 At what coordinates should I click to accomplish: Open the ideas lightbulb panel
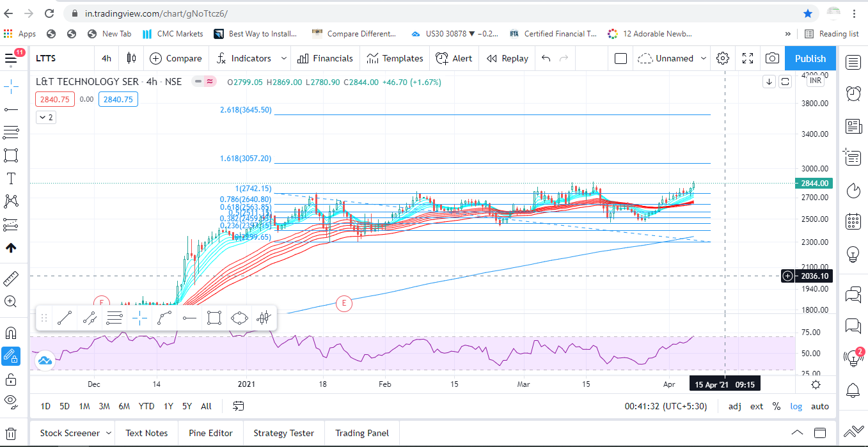[x=853, y=254]
